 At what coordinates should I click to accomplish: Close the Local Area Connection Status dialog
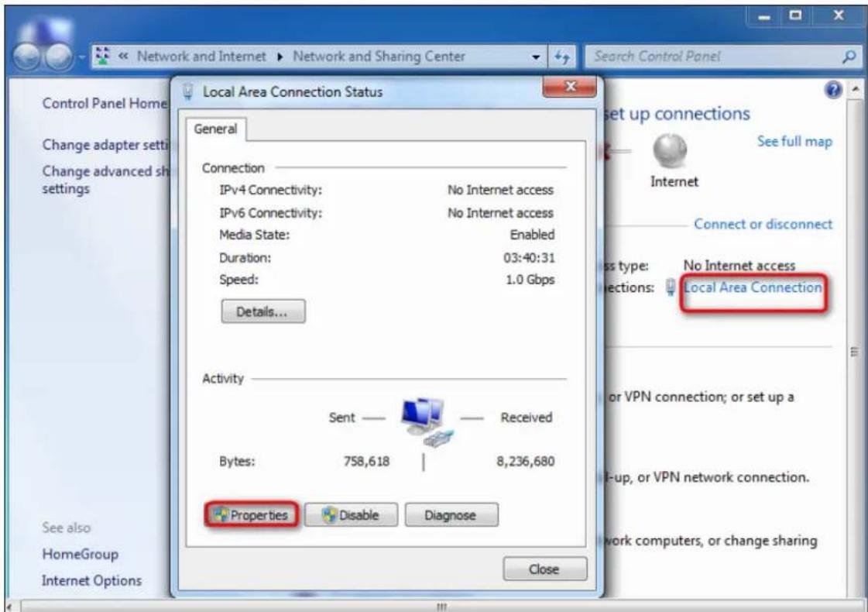[x=570, y=87]
